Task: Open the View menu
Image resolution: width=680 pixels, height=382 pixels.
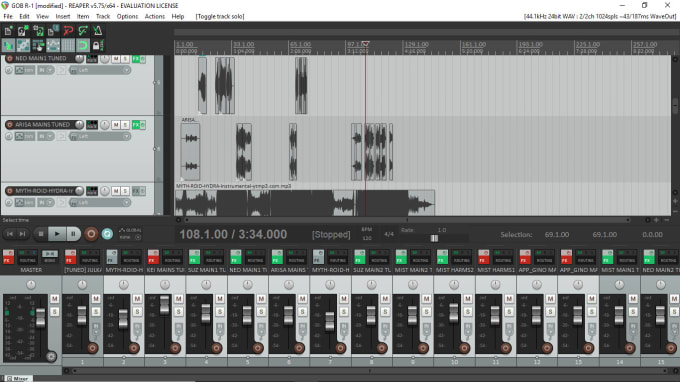Action: [x=42, y=16]
